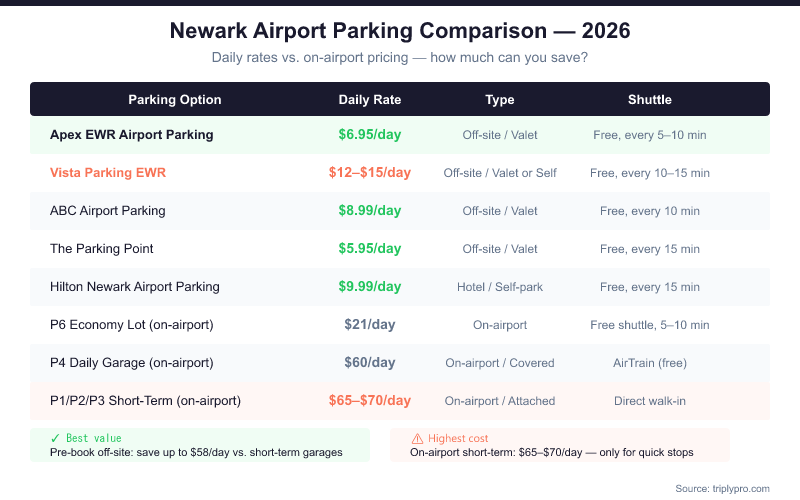Click the green checkmark Best value icon
Image resolution: width=800 pixels, height=500 pixels.
55,438
